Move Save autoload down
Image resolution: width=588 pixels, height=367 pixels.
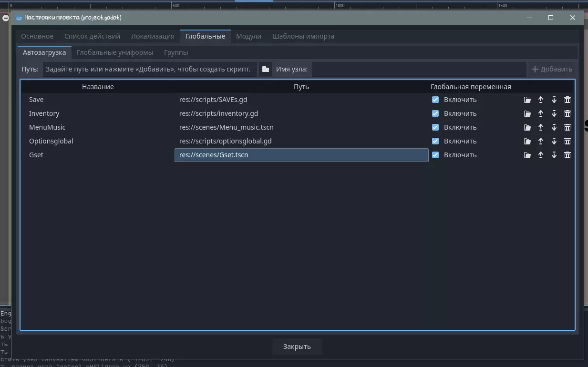[554, 100]
